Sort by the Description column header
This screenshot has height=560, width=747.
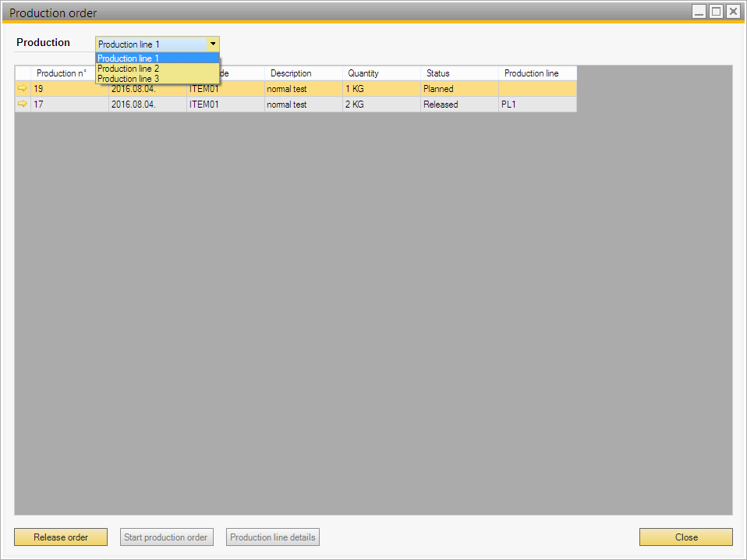pyautogui.click(x=303, y=73)
